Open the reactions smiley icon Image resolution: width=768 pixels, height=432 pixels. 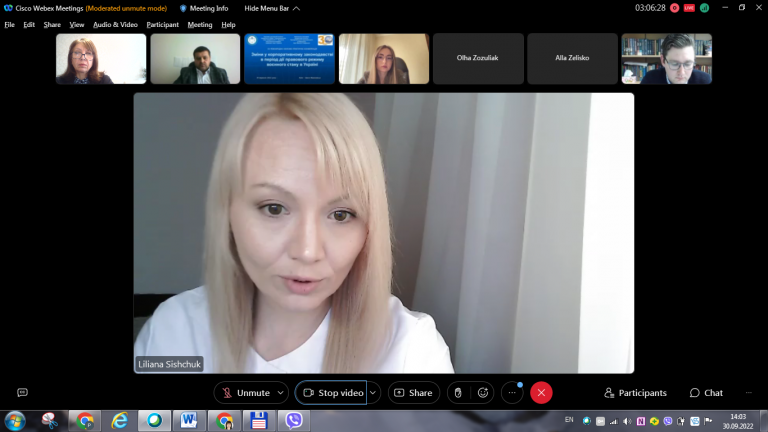(483, 393)
